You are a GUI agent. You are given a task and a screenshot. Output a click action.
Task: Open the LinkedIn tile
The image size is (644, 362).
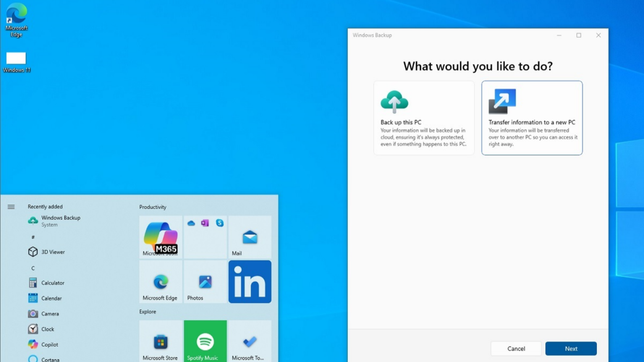click(250, 282)
